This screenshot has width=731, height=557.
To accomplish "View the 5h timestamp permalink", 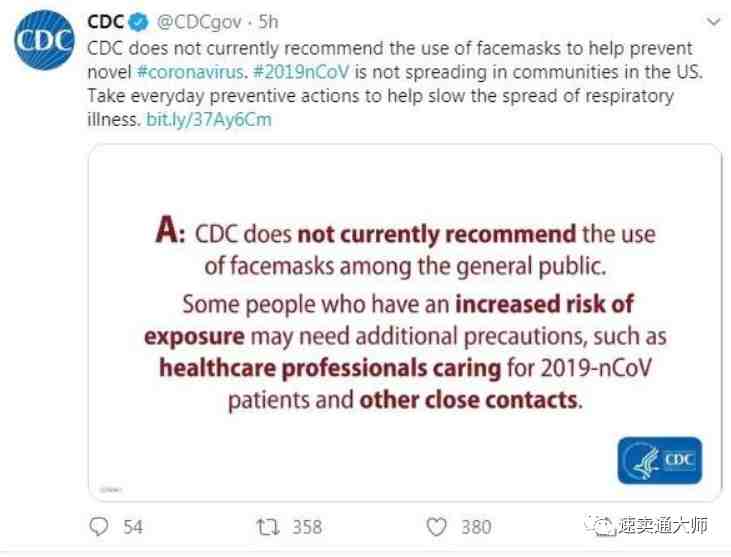I will [x=269, y=22].
